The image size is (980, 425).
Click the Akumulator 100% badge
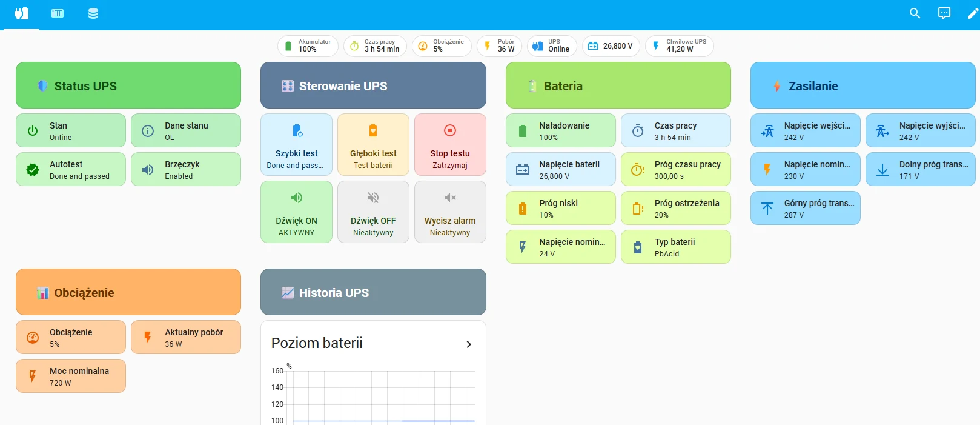tap(308, 45)
